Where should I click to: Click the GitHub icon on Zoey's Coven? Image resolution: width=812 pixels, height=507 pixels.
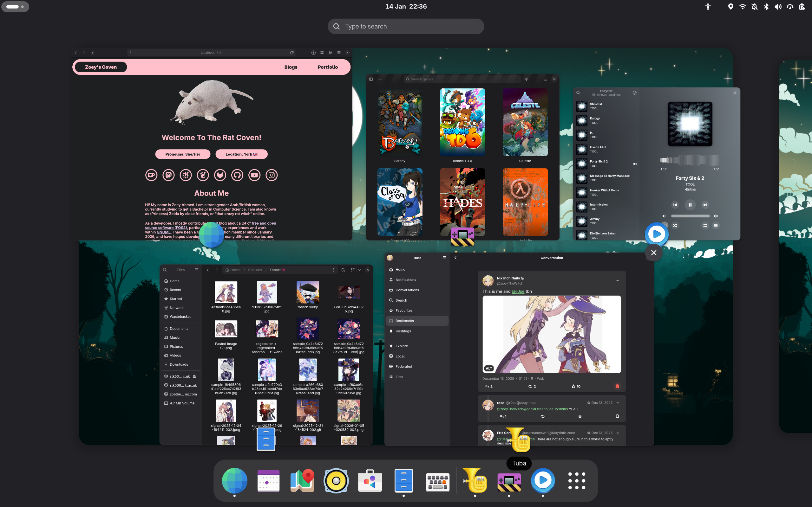click(237, 175)
